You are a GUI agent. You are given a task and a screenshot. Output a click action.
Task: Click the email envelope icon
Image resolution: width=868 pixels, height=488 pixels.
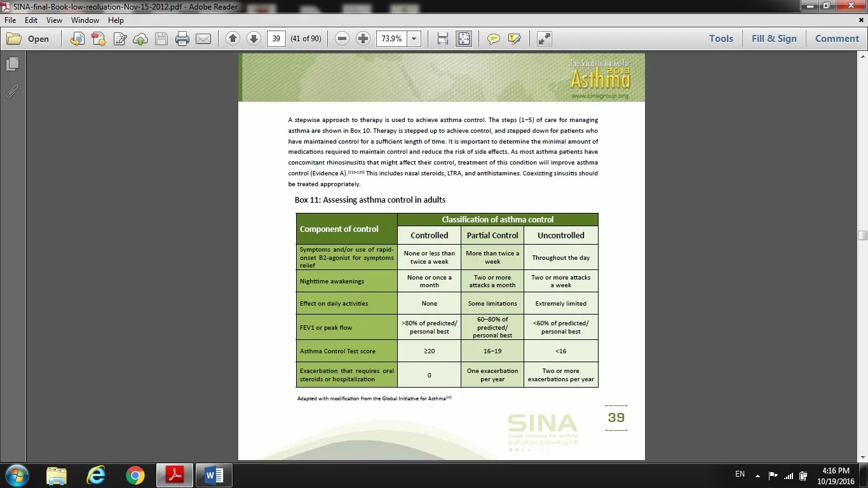(203, 39)
